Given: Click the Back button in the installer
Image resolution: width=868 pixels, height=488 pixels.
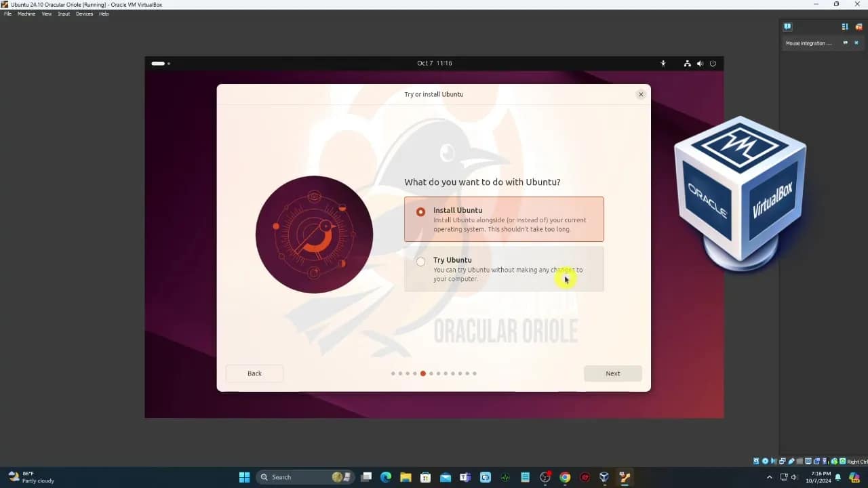Looking at the screenshot, I should [254, 373].
